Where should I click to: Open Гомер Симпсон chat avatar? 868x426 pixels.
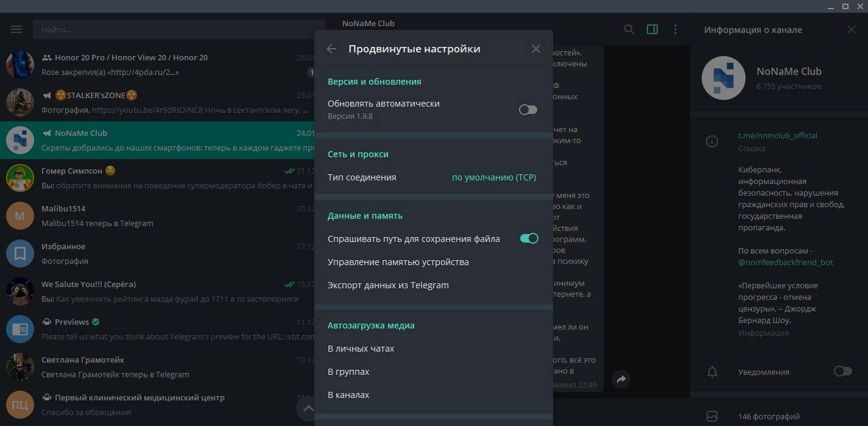click(19, 178)
